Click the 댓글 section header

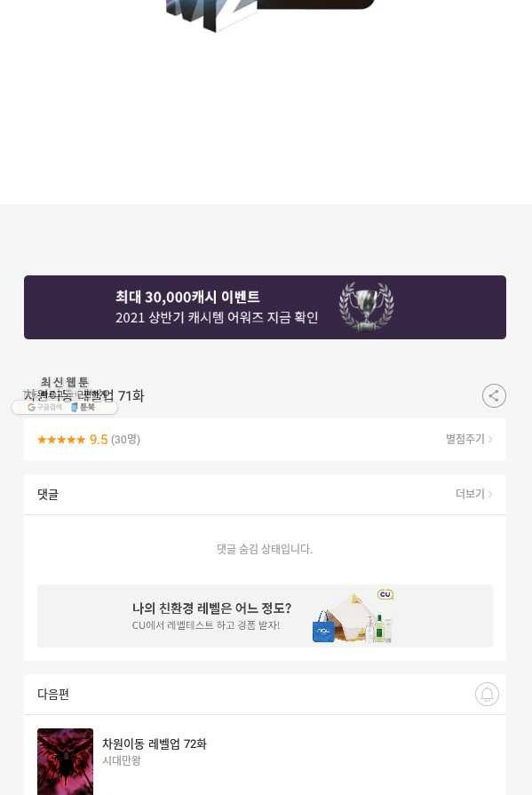tap(48, 495)
